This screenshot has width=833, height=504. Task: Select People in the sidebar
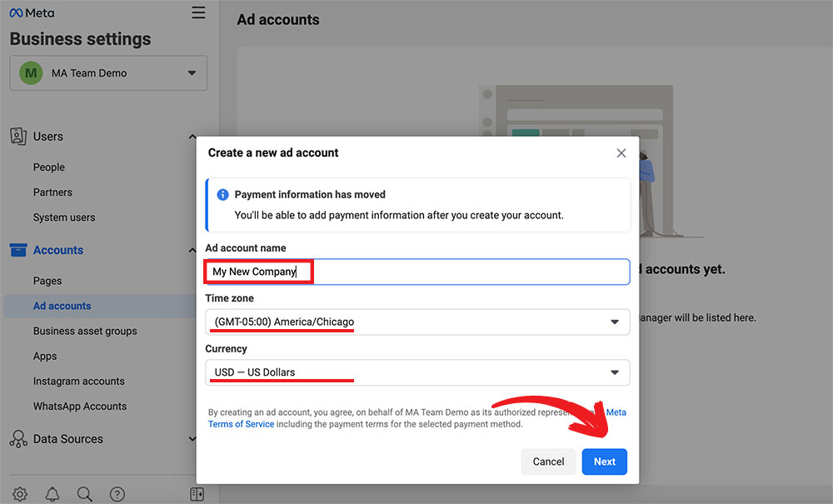[49, 167]
